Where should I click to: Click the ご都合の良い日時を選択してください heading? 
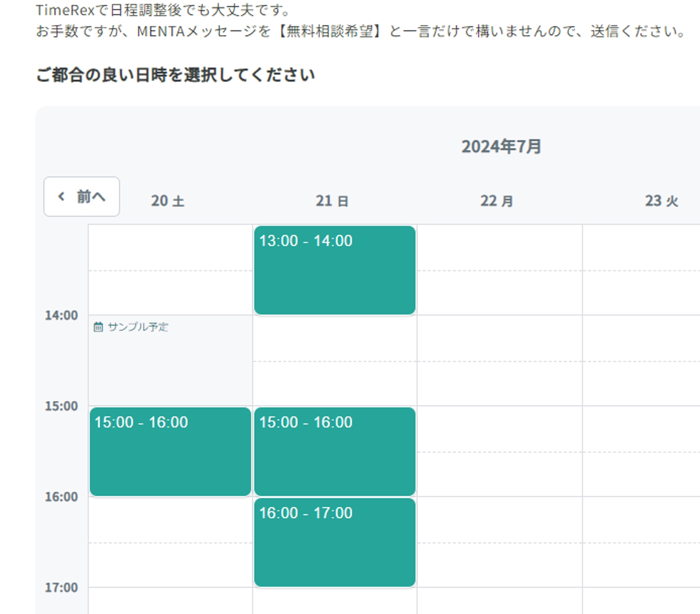(x=175, y=75)
